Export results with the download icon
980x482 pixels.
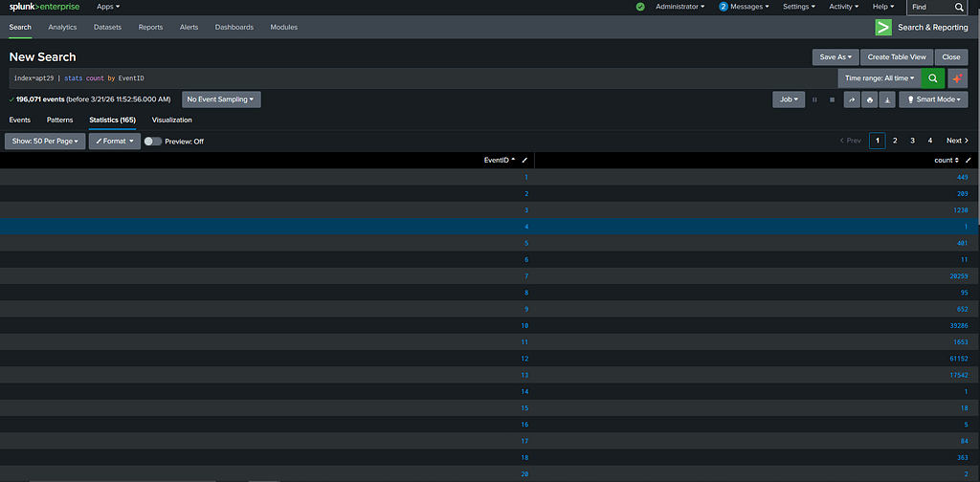click(x=886, y=99)
